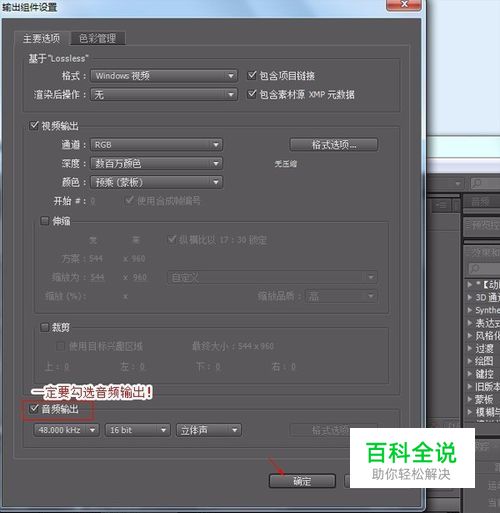Expand the 蒙板 effects category
The width and height of the screenshot is (500, 513).
470,399
